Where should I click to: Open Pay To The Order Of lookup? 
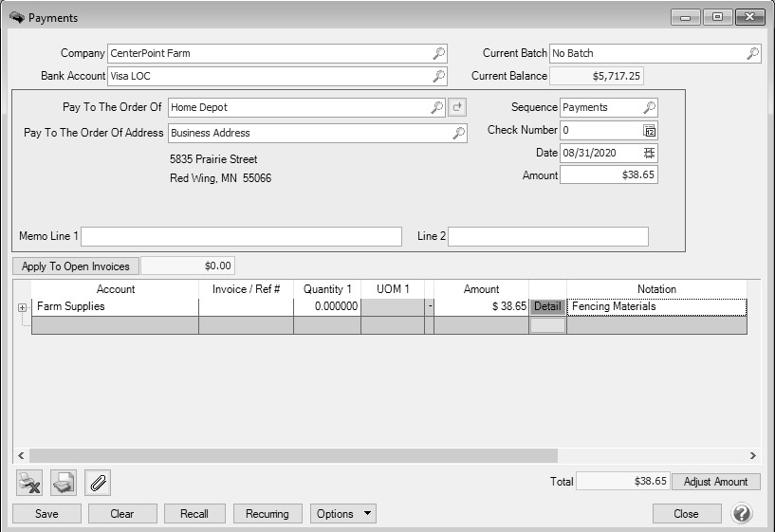coord(436,108)
